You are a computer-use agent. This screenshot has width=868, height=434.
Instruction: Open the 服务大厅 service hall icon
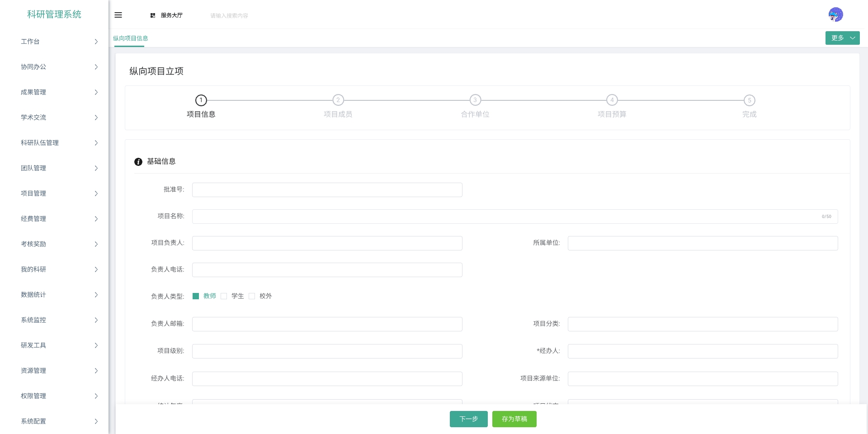click(153, 15)
